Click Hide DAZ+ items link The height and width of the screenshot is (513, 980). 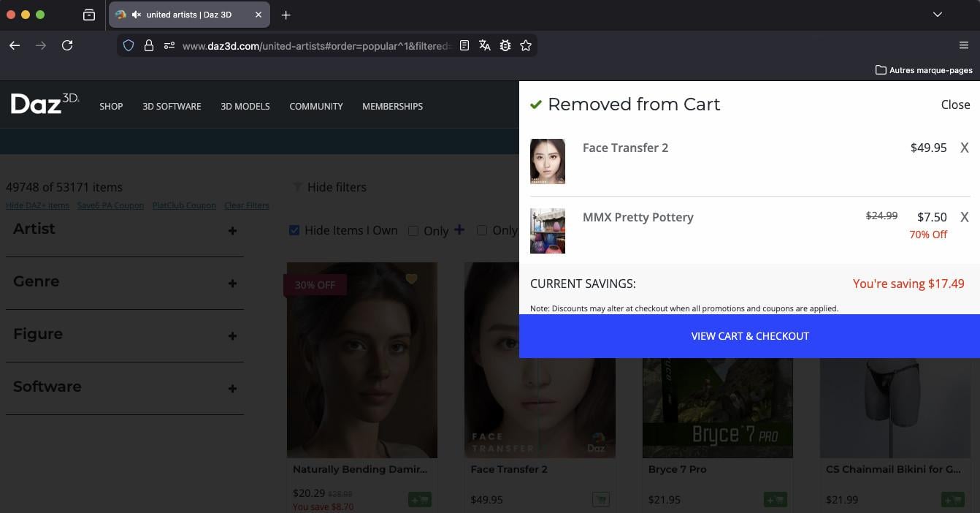37,205
